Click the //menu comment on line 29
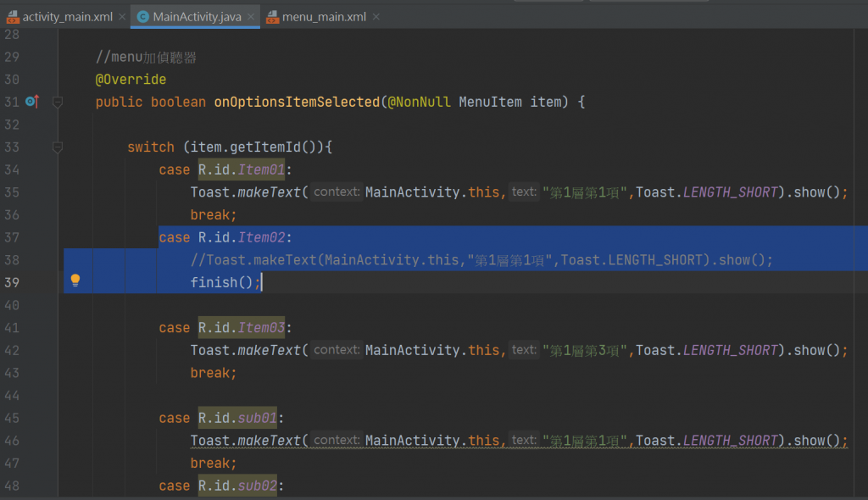The height and width of the screenshot is (500, 868). tap(146, 57)
